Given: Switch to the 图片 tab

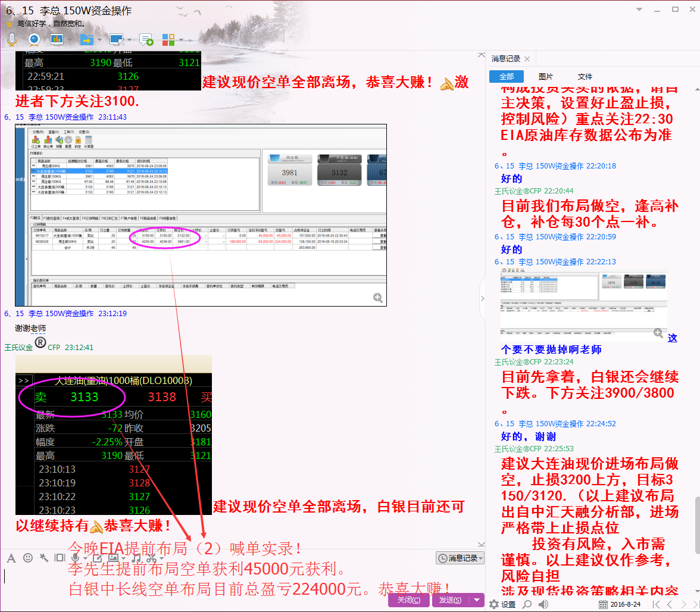Looking at the screenshot, I should (545, 77).
